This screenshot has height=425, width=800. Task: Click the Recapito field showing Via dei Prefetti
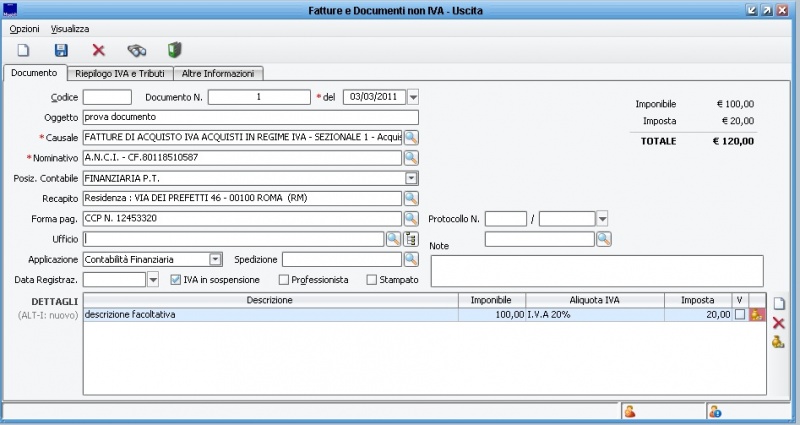(x=242, y=198)
